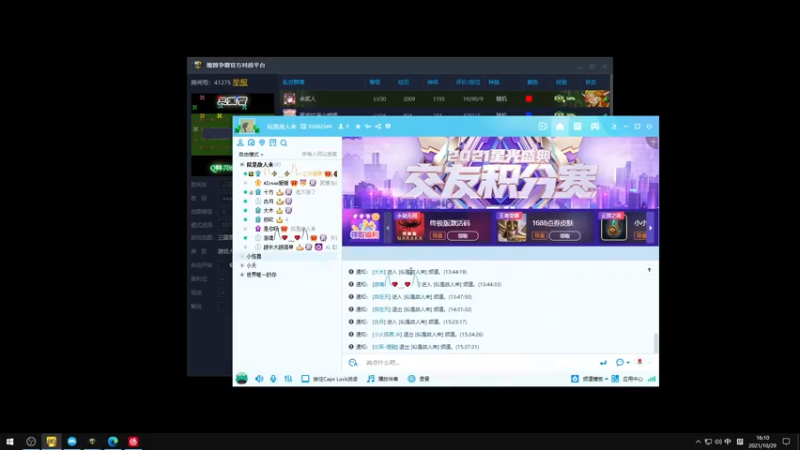Click the location pin icon in sidebar
800x450 pixels.
tap(262, 143)
